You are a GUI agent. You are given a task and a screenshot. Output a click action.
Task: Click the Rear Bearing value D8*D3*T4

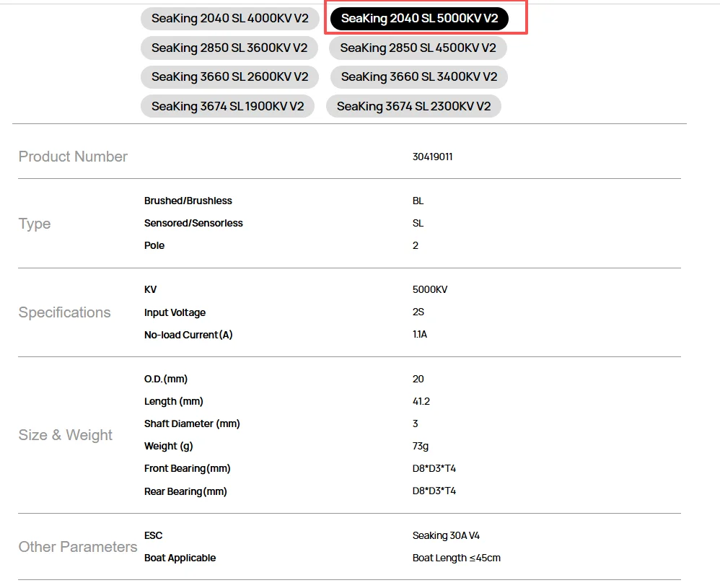pos(434,491)
